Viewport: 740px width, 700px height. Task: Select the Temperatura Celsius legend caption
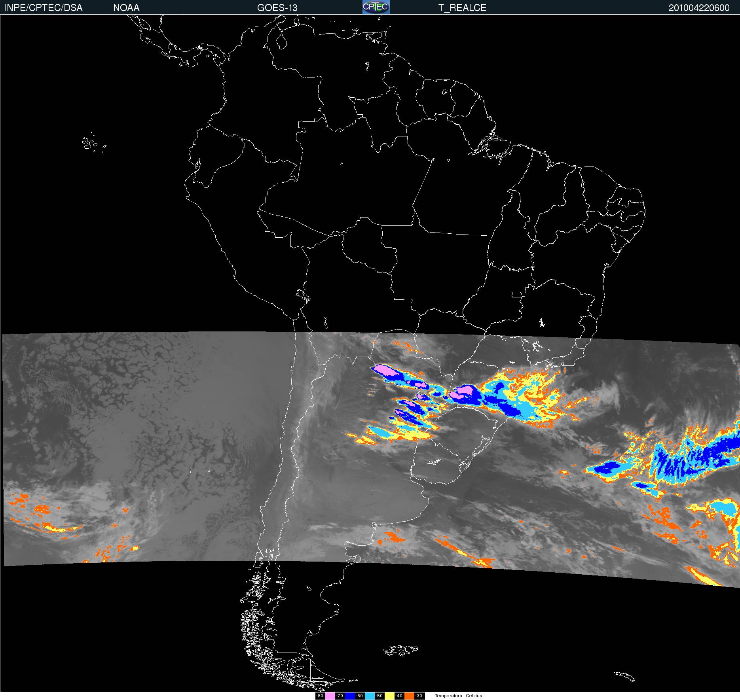(458, 696)
